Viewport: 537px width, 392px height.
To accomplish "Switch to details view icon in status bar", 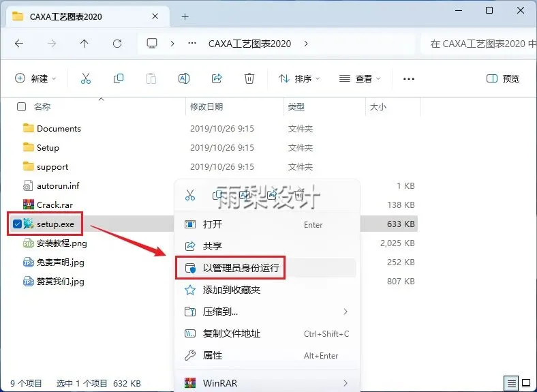I will 511,383.
